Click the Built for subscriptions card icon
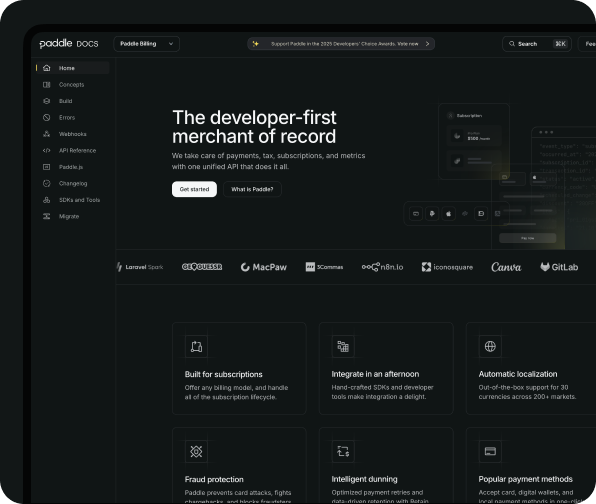596x504 pixels. 196,346
